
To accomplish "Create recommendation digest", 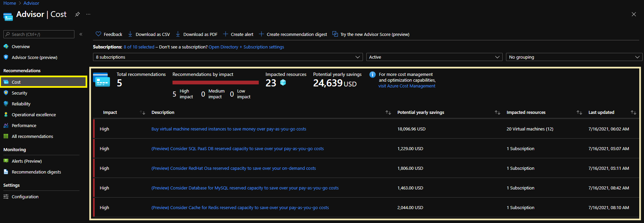I will click(x=293, y=34).
